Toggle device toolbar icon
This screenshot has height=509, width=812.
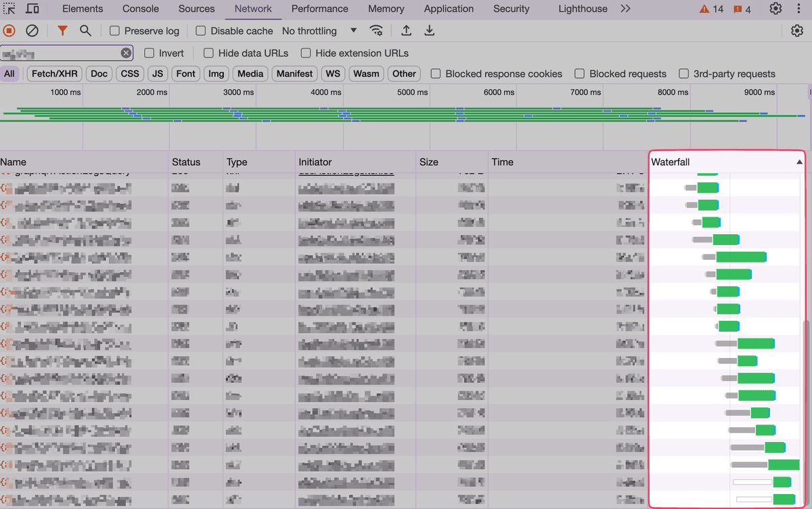[32, 9]
